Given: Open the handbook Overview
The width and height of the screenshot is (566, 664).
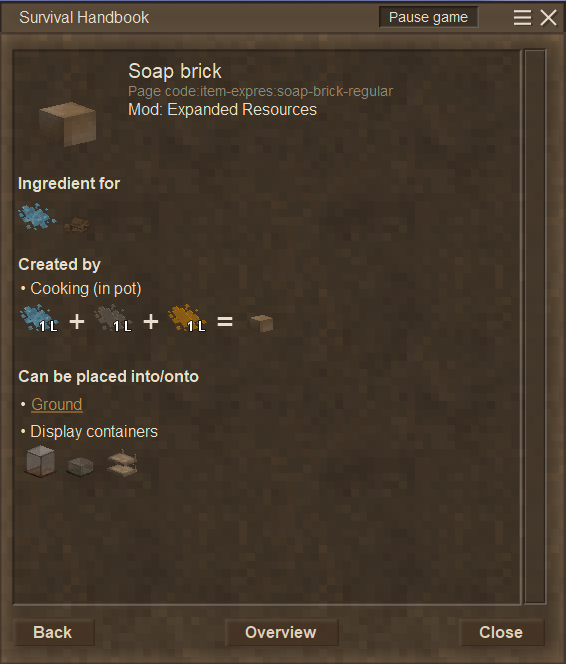Looking at the screenshot, I should (281, 632).
